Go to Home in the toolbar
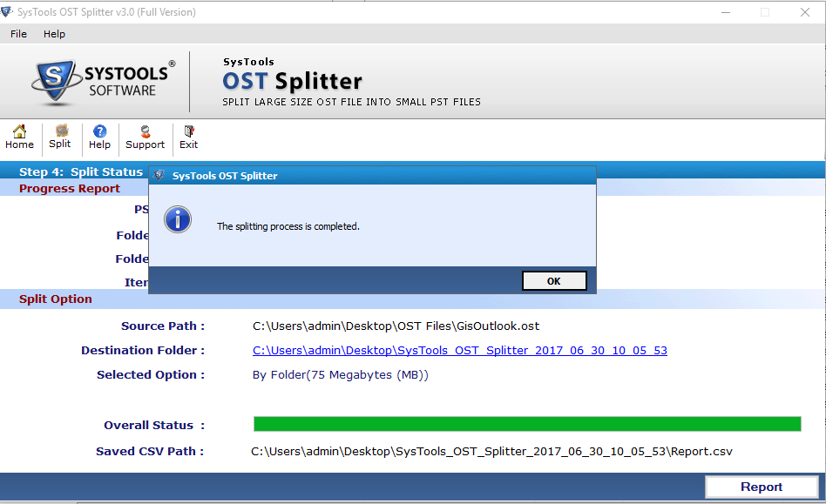Screen dimensions: 826x504 pyautogui.click(x=19, y=138)
